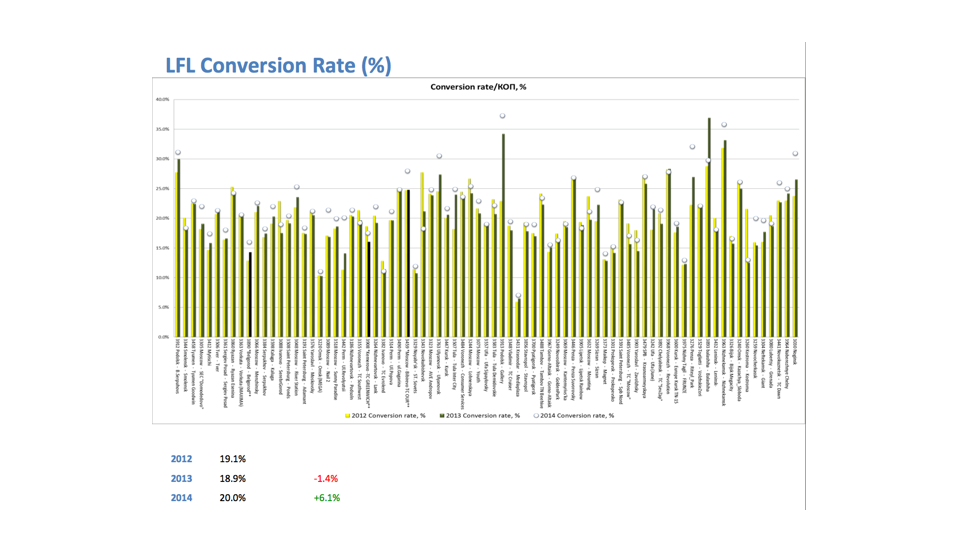Click the 2012 year label in summary

[181, 459]
